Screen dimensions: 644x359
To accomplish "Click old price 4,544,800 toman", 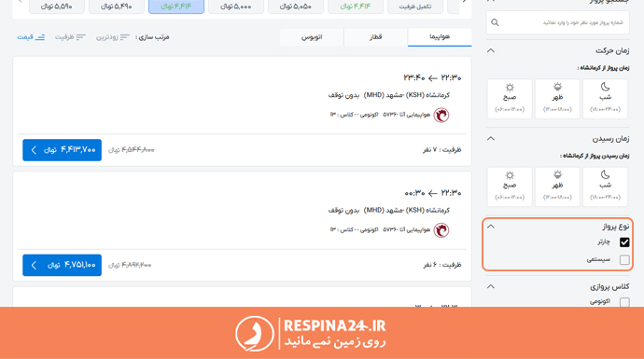I will [x=132, y=150].
